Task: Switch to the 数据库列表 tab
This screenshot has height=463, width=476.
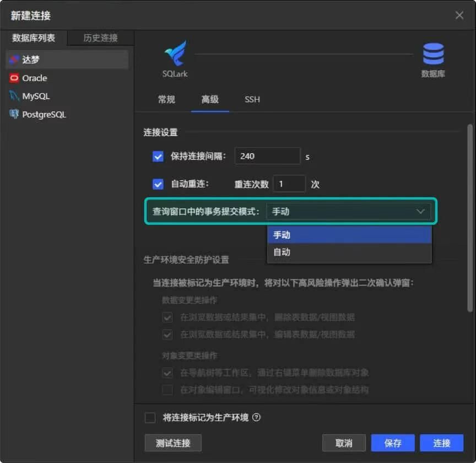Action: (34, 38)
